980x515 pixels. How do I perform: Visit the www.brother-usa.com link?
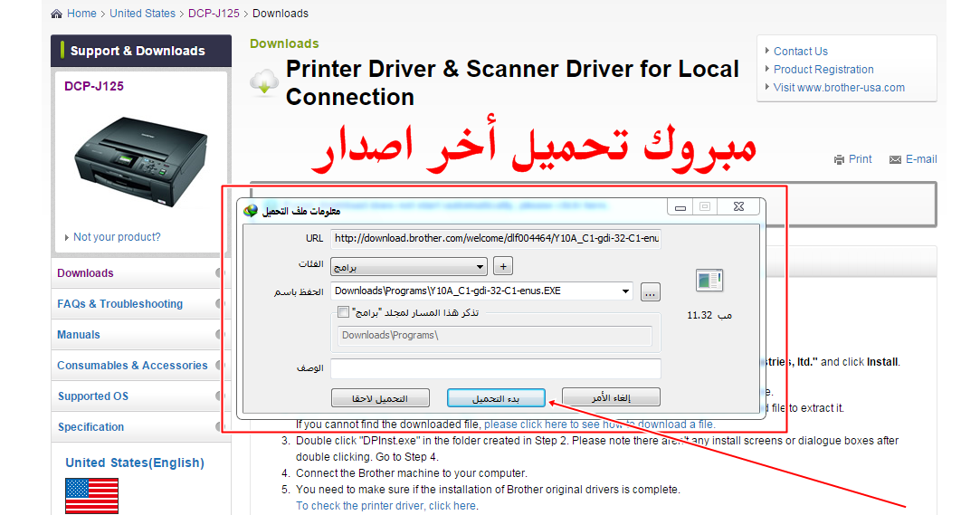[x=840, y=88]
